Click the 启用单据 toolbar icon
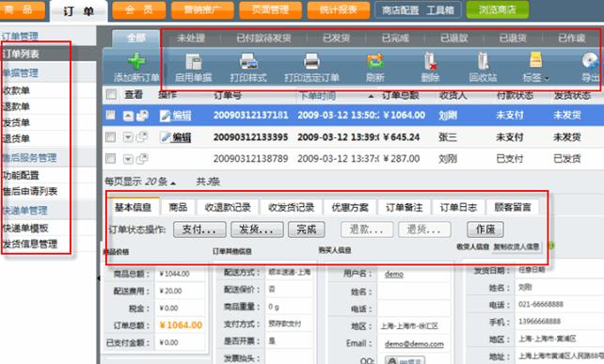 coord(194,62)
